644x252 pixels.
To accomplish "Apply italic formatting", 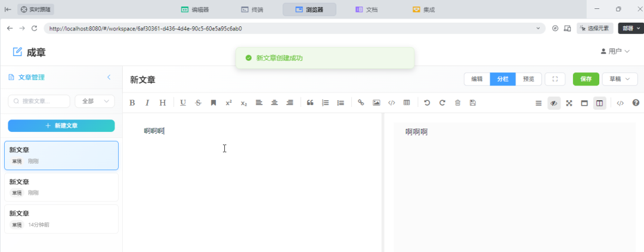I will [147, 103].
